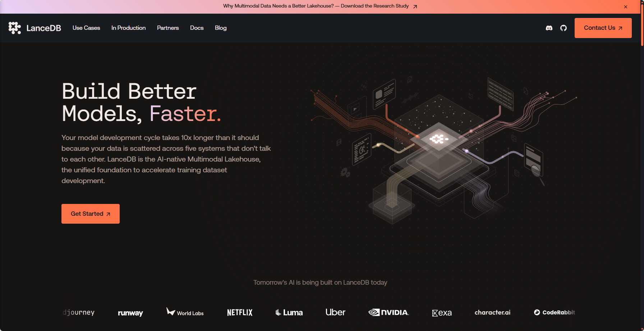
Task: Click the Netflix customer logo
Action: [240, 313]
